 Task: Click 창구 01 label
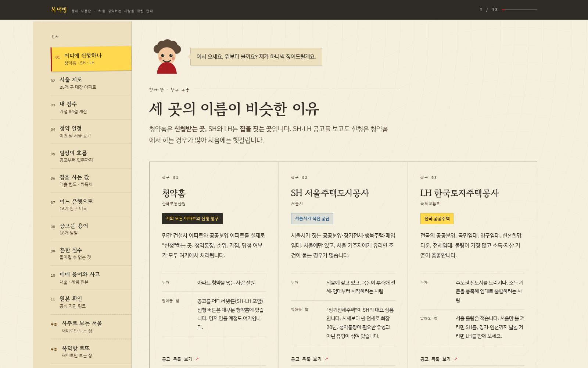pyautogui.click(x=170, y=178)
